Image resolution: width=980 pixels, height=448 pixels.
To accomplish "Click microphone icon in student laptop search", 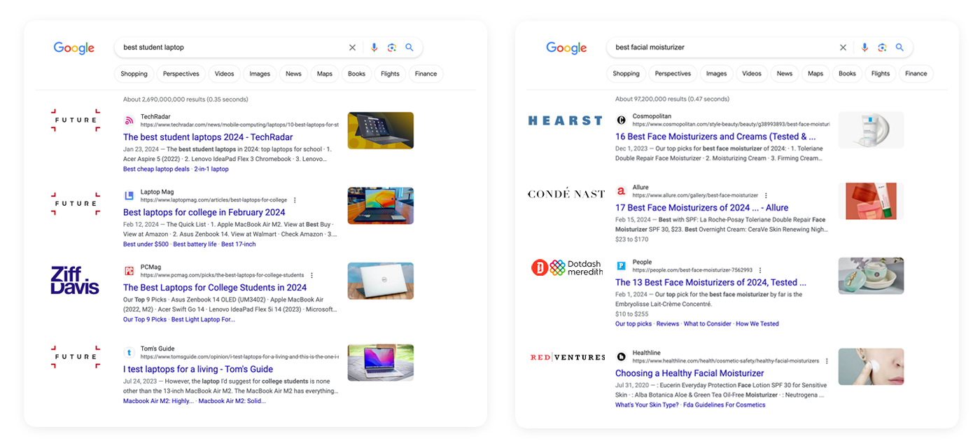I will click(x=374, y=48).
